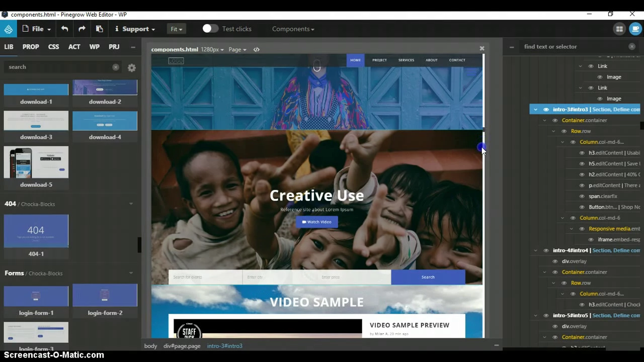Open the Page dropdown
Image resolution: width=644 pixels, height=362 pixels.
pos(237,49)
